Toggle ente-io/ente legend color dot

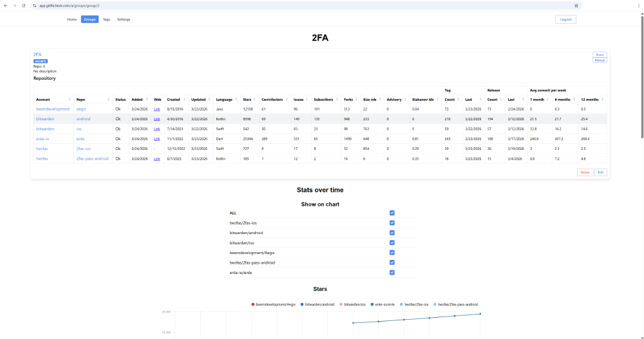[372, 304]
